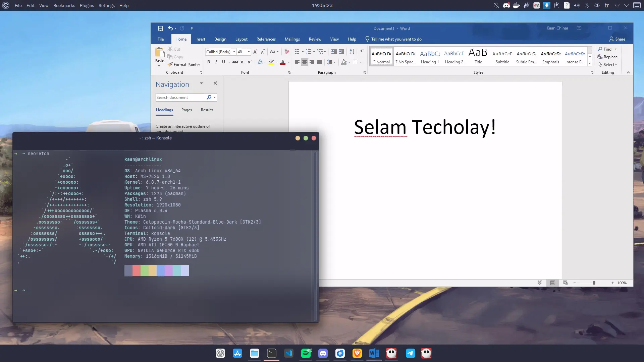Click the Sort icon in Paragraph group

tap(352, 52)
